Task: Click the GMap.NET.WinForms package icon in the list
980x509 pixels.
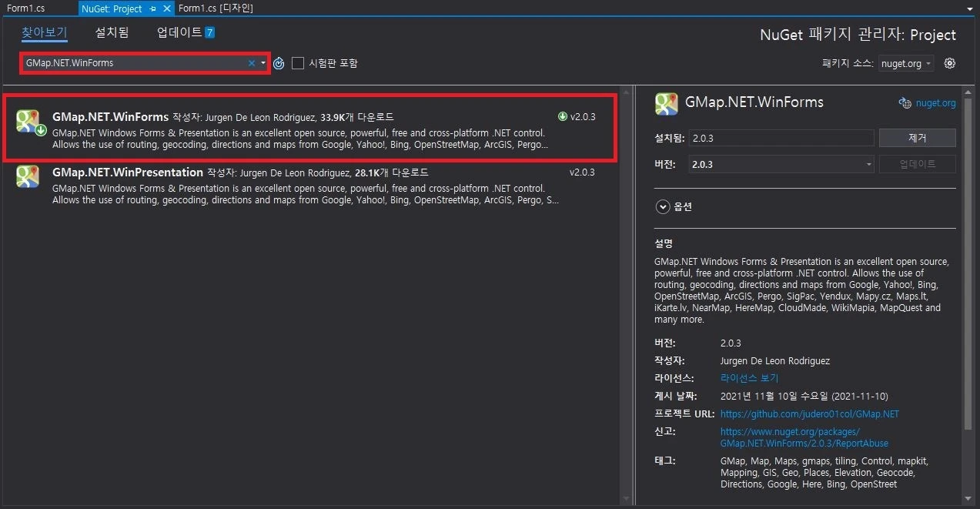Action: 28,121
